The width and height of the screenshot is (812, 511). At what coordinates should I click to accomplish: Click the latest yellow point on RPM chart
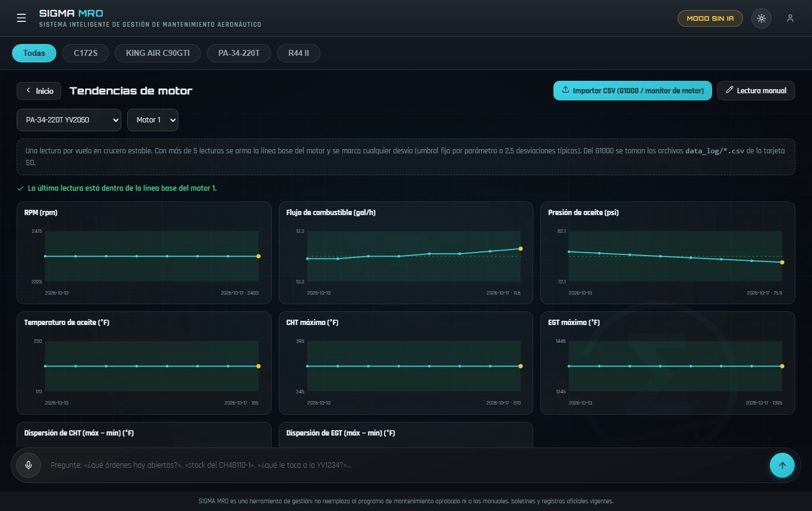coord(259,256)
